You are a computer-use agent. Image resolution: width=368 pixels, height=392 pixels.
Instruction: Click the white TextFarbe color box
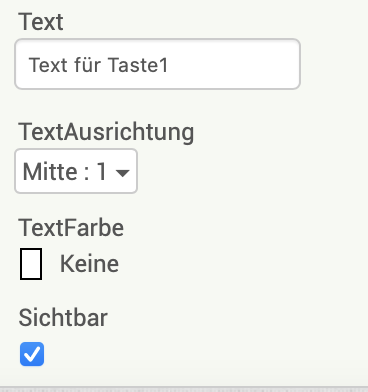pos(31,264)
